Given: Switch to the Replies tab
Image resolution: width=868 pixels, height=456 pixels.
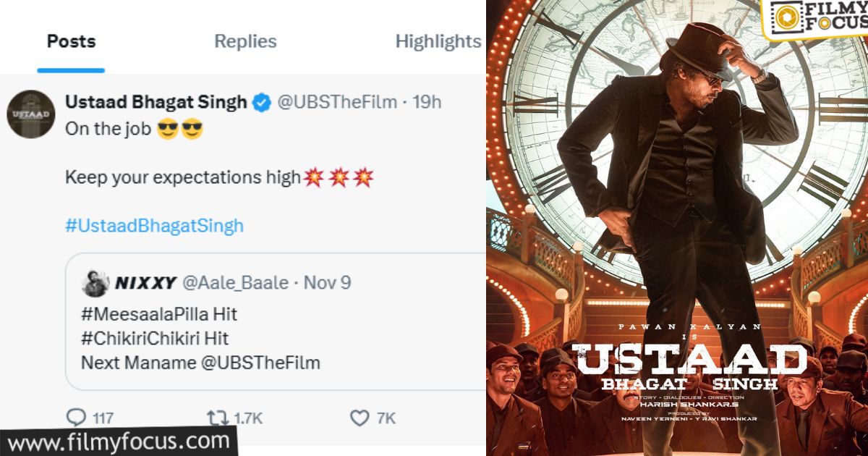Looking at the screenshot, I should (245, 41).
